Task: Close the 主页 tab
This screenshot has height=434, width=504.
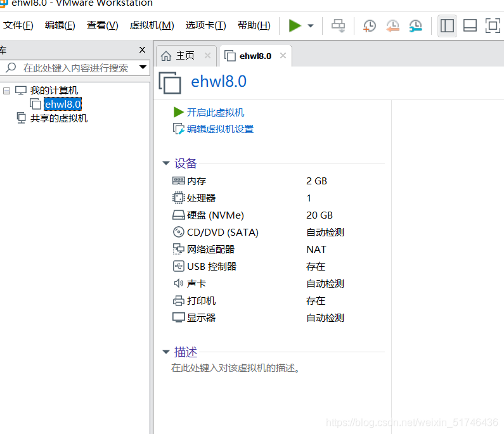Action: coord(208,56)
